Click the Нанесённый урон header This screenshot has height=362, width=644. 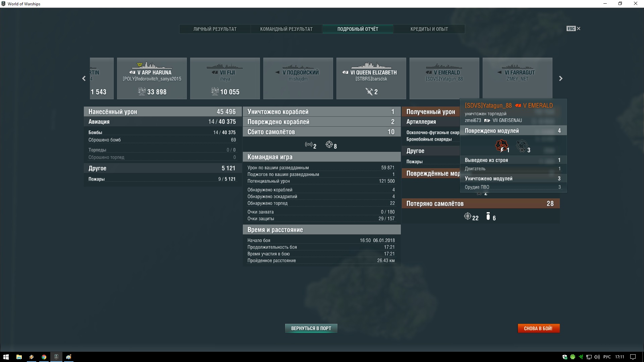163,112
